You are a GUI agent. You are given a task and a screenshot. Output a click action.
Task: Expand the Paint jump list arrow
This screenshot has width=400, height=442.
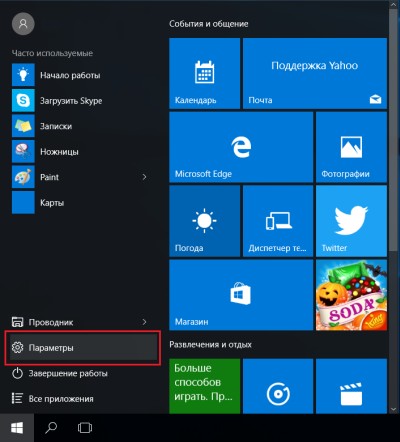(x=144, y=177)
